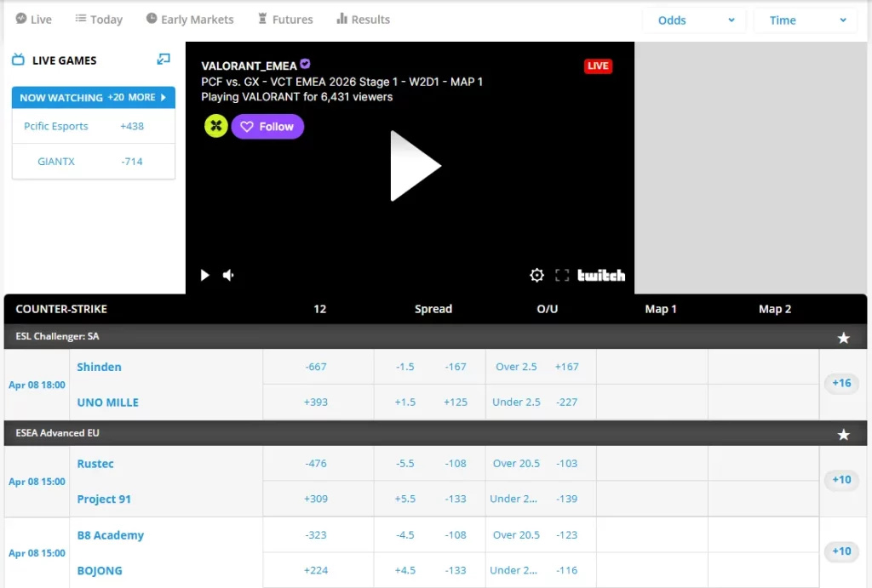Open the BOJONG team link
This screenshot has height=588, width=872.
pyautogui.click(x=100, y=571)
